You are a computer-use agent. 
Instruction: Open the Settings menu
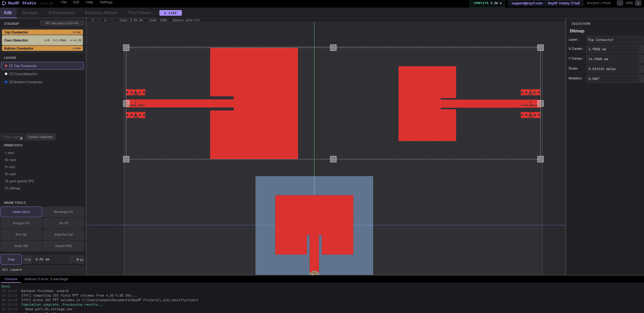click(x=106, y=2)
